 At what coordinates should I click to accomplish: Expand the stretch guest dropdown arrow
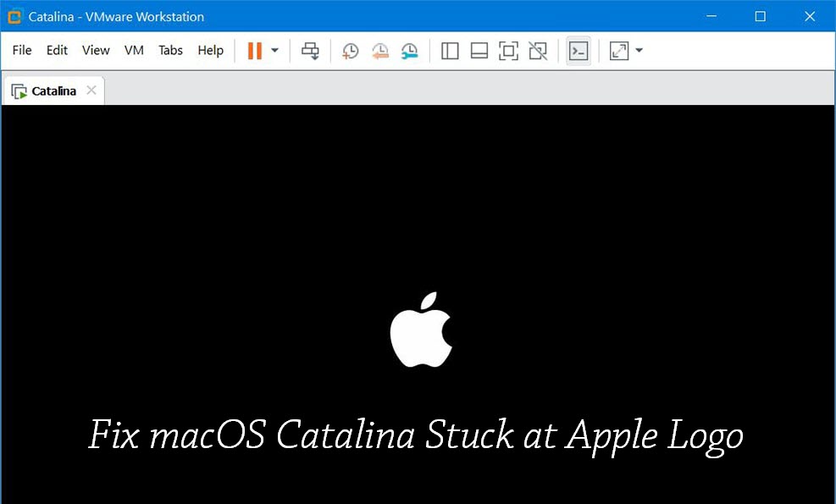click(639, 51)
